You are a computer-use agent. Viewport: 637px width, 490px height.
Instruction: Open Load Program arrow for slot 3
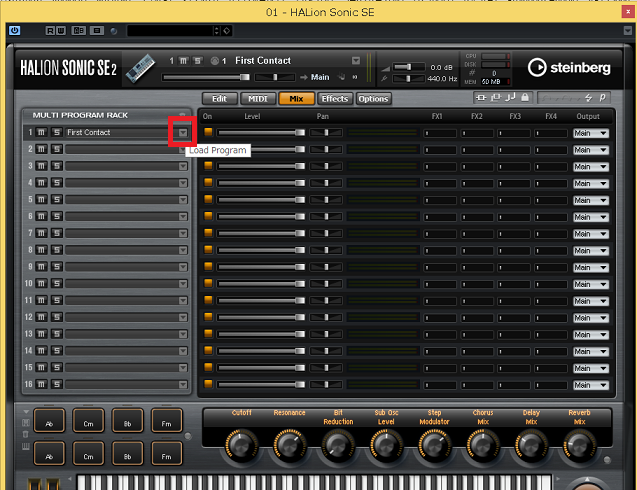click(183, 166)
